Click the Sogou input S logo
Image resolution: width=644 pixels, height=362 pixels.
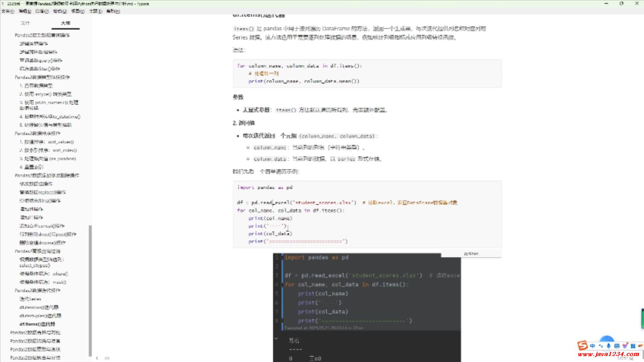tap(582, 345)
